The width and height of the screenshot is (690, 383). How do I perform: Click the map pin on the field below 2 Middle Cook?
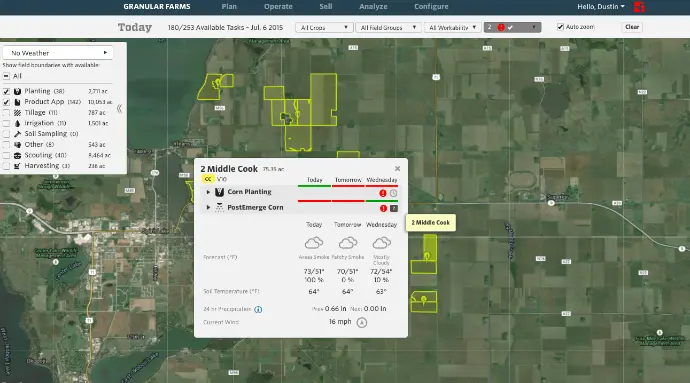[x=423, y=301]
